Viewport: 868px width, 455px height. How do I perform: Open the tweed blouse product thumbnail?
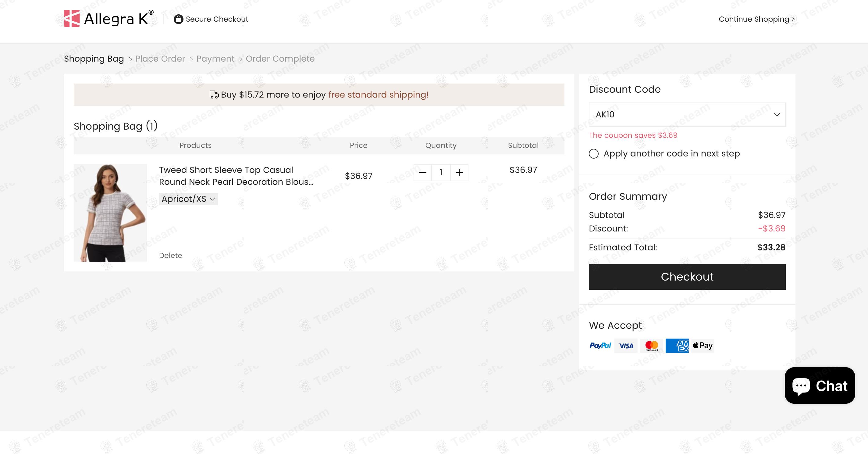(110, 213)
